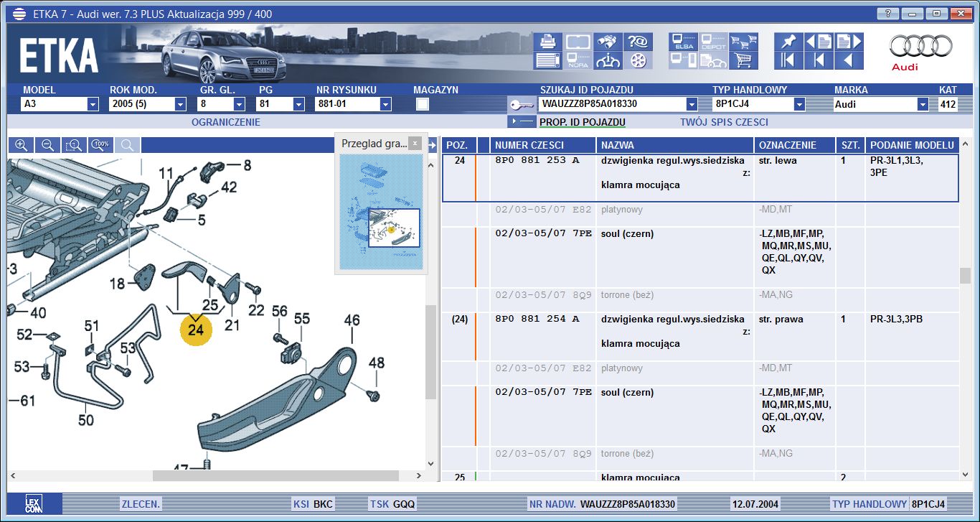Viewport: 980px width, 522px height.
Task: Click the plain left arrow icon
Action: (848, 60)
